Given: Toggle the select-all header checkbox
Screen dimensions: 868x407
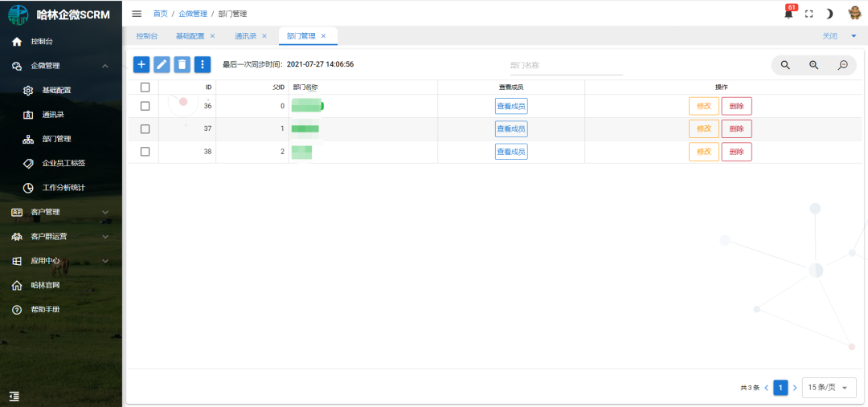Looking at the screenshot, I should (x=145, y=87).
